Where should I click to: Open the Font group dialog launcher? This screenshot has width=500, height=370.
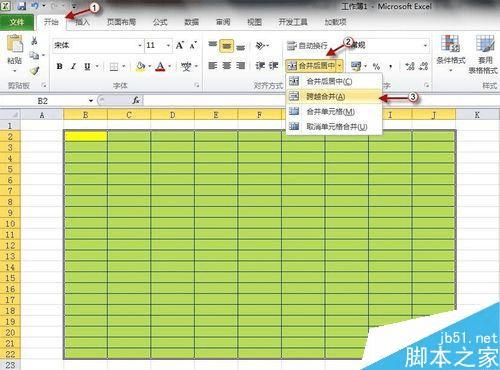click(x=197, y=86)
